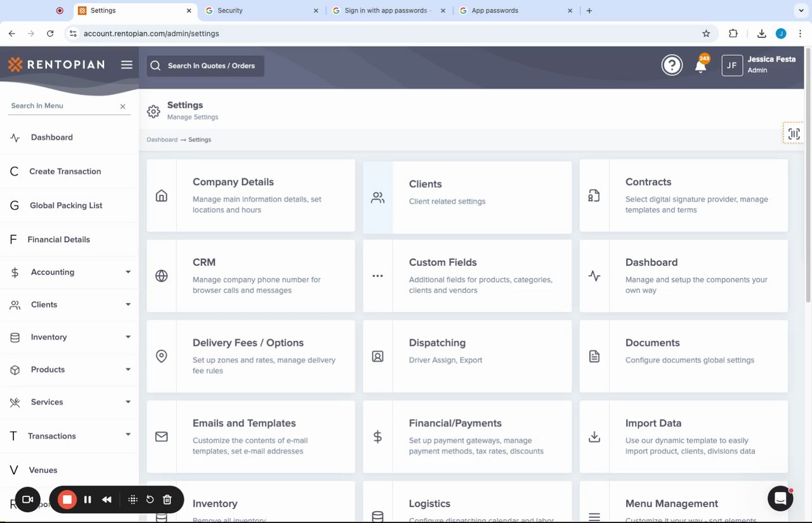Image resolution: width=812 pixels, height=523 pixels.
Task: Expand the Inventory sidebar menu
Action: click(69, 337)
